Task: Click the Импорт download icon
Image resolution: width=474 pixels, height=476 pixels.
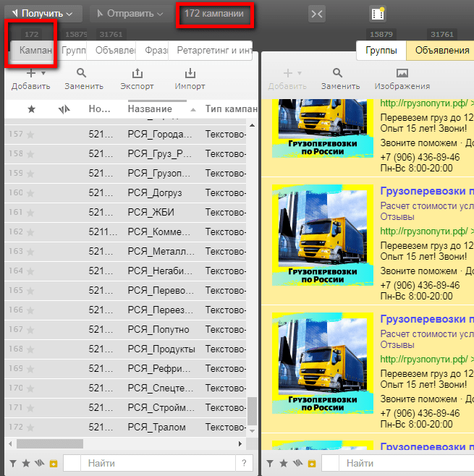Action: 190,73
